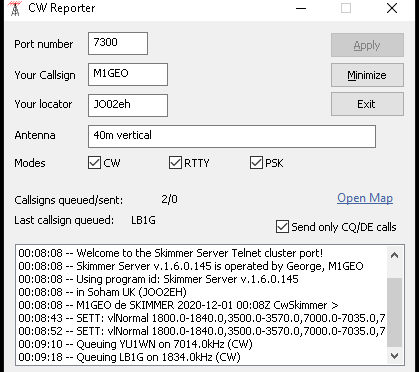Click the disabled maximize title bar button
The width and height of the screenshot is (419, 372).
coord(346,8)
